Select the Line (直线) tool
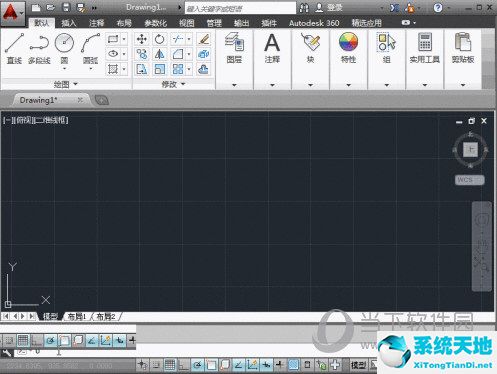The height and width of the screenshot is (374, 497). pyautogui.click(x=14, y=48)
